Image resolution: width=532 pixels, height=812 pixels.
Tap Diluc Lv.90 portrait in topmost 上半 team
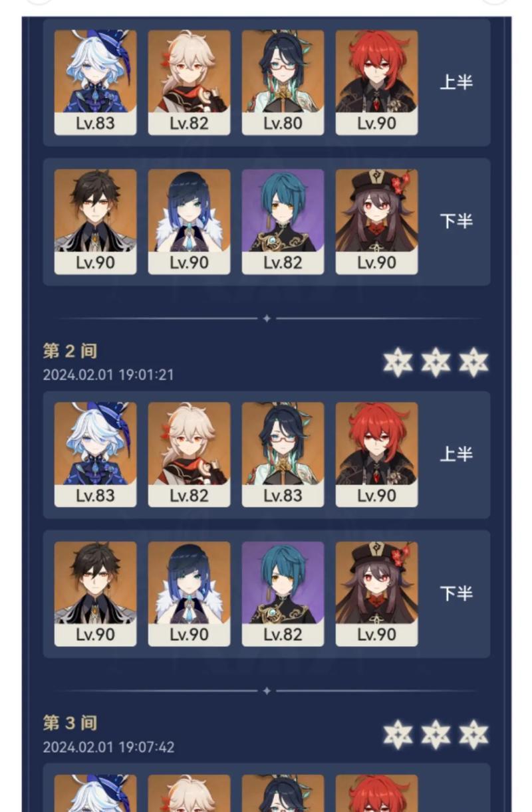pos(376,82)
